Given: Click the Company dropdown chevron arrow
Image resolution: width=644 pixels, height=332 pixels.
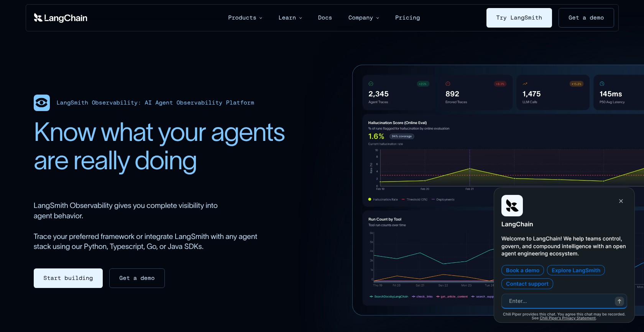Looking at the screenshot, I should [378, 18].
